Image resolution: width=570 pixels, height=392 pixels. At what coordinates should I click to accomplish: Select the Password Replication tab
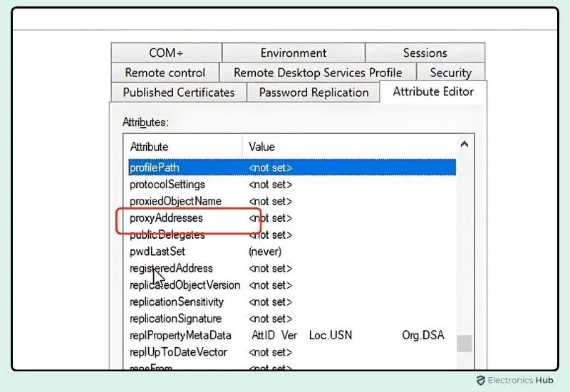313,93
